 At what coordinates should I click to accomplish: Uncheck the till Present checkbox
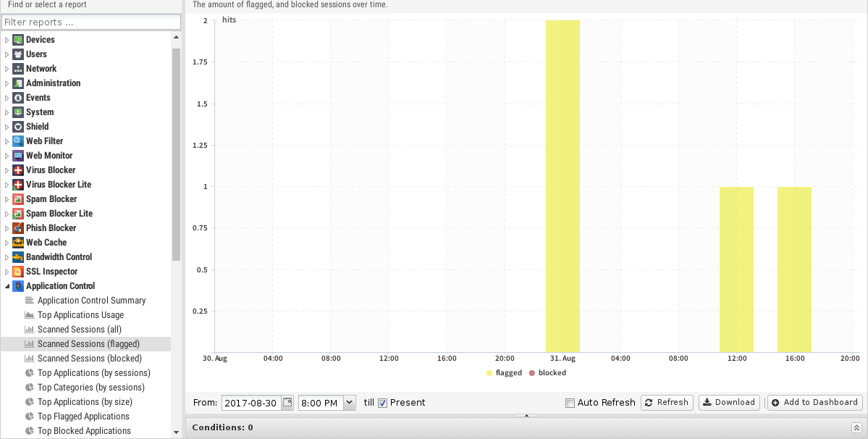coord(383,403)
